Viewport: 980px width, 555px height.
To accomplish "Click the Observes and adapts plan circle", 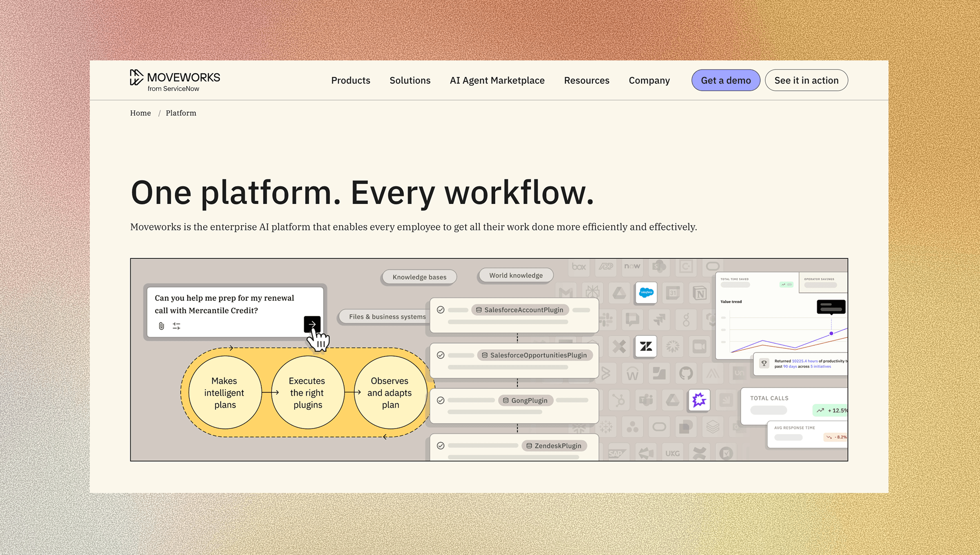I will (x=390, y=393).
